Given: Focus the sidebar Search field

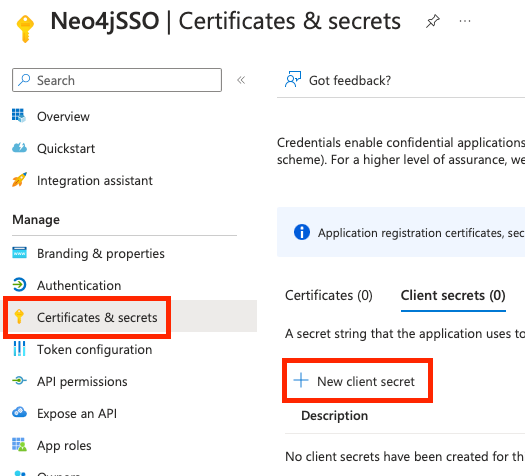Looking at the screenshot, I should 117,80.
